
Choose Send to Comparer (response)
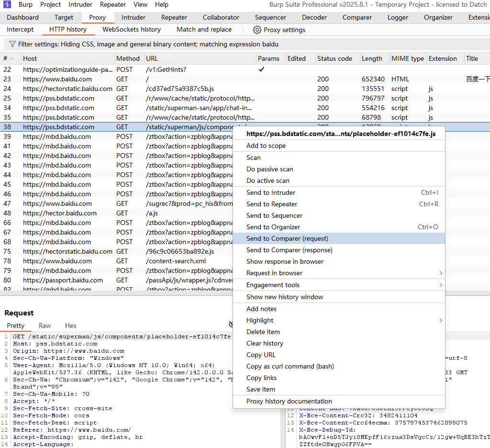point(339,250)
